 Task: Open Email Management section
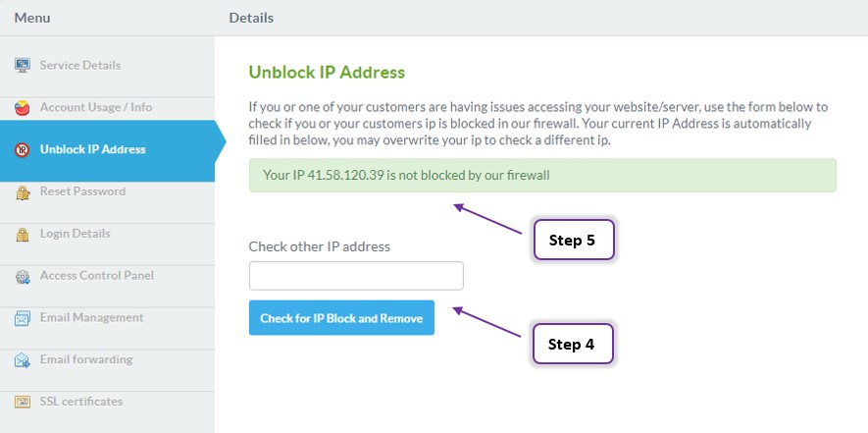tap(107, 318)
